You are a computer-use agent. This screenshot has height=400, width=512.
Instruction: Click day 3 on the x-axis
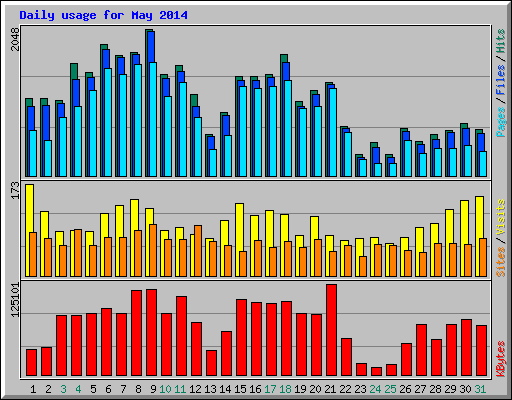tap(63, 389)
